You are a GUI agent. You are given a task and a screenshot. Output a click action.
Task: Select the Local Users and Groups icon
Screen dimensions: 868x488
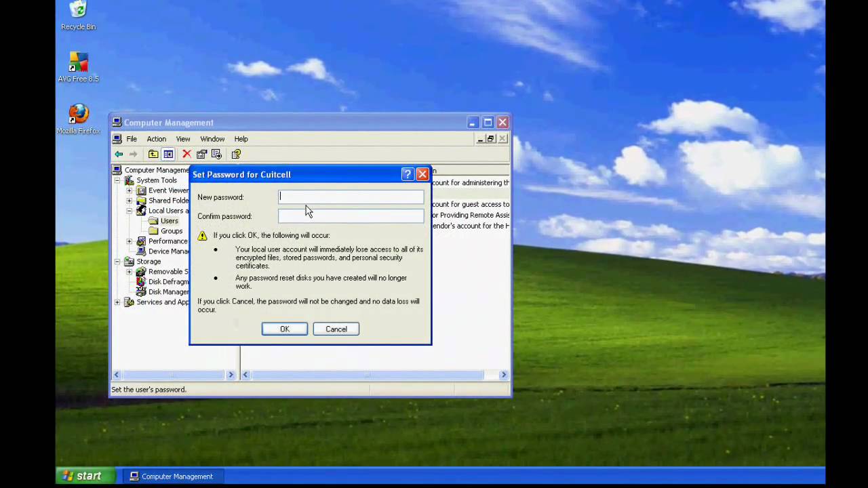[x=141, y=211]
